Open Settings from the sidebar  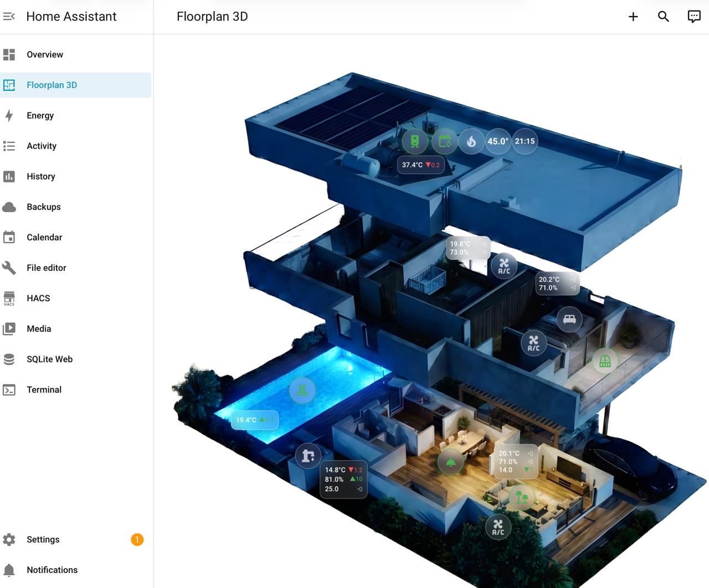coord(43,539)
